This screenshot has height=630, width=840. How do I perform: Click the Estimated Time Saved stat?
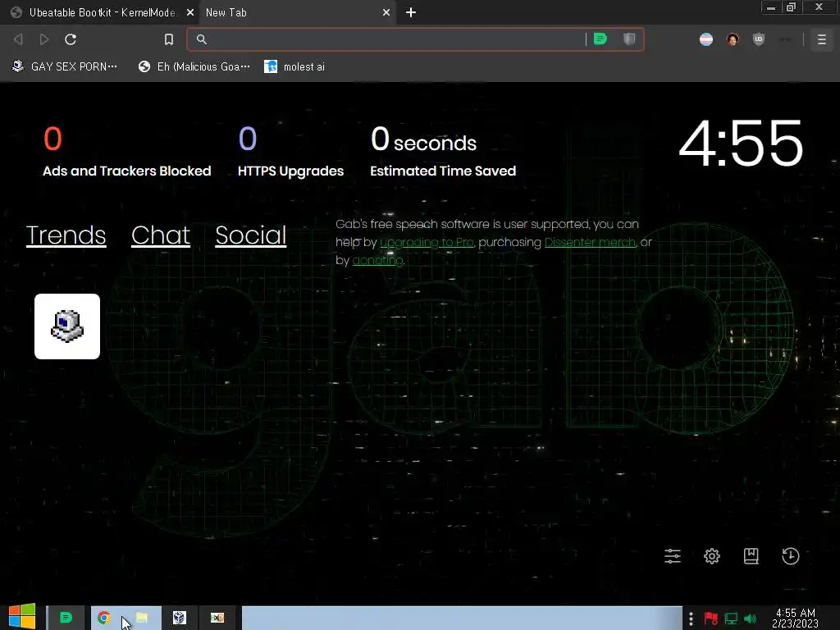tap(443, 152)
